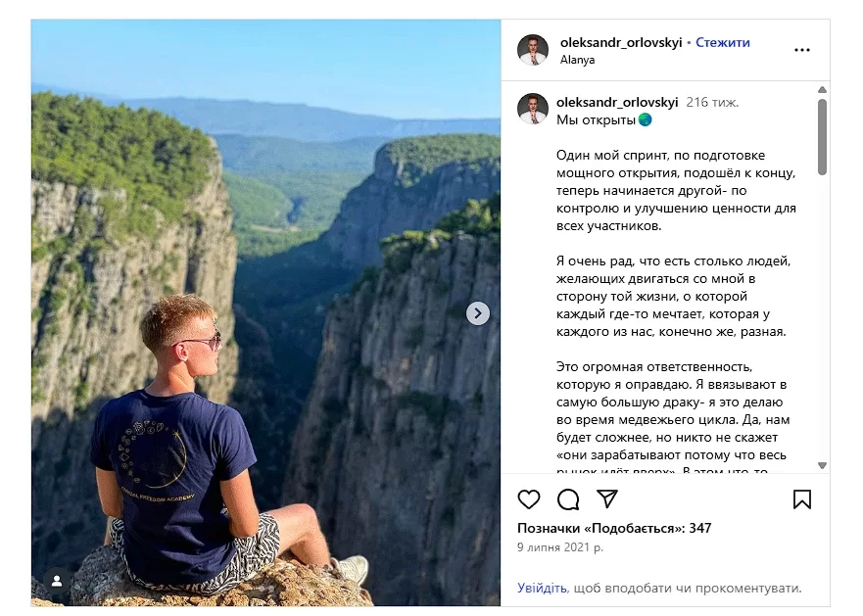Show tagged people icon on the photo
The height and width of the screenshot is (616, 863).
point(57,581)
